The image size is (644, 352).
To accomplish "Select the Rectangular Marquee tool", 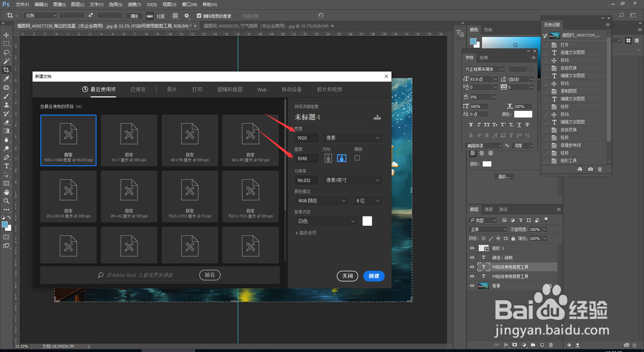I will 6,44.
